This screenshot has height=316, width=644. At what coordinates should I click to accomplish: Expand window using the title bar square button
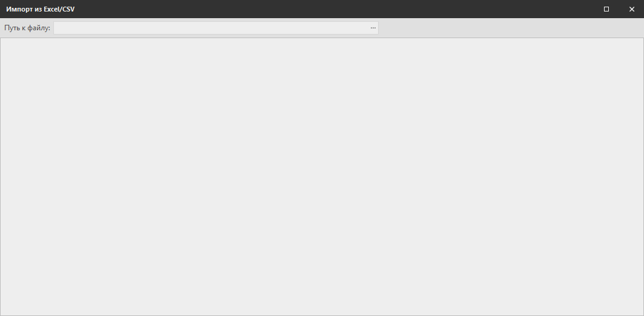click(x=606, y=9)
